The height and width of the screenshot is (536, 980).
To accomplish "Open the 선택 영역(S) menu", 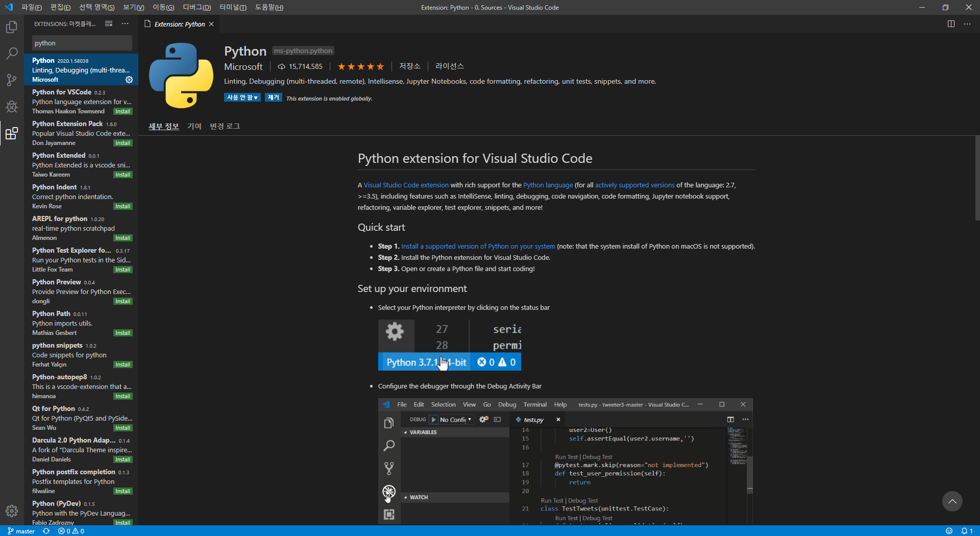I will point(97,7).
